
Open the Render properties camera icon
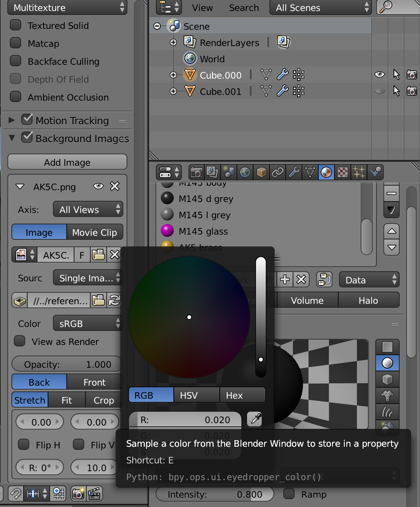pos(197,172)
